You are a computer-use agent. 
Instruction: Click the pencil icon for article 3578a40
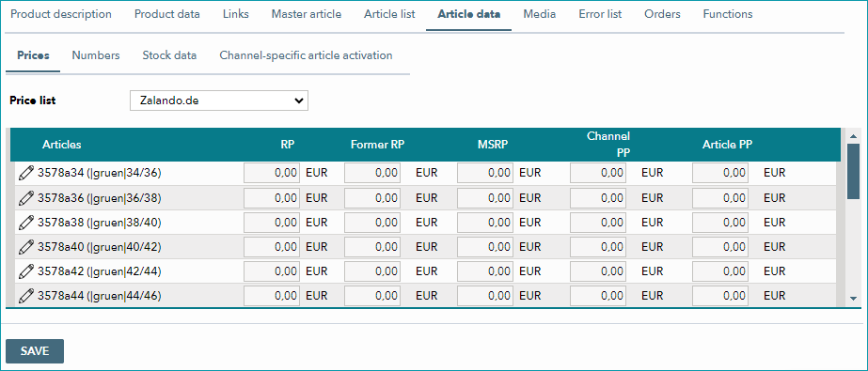pos(25,247)
